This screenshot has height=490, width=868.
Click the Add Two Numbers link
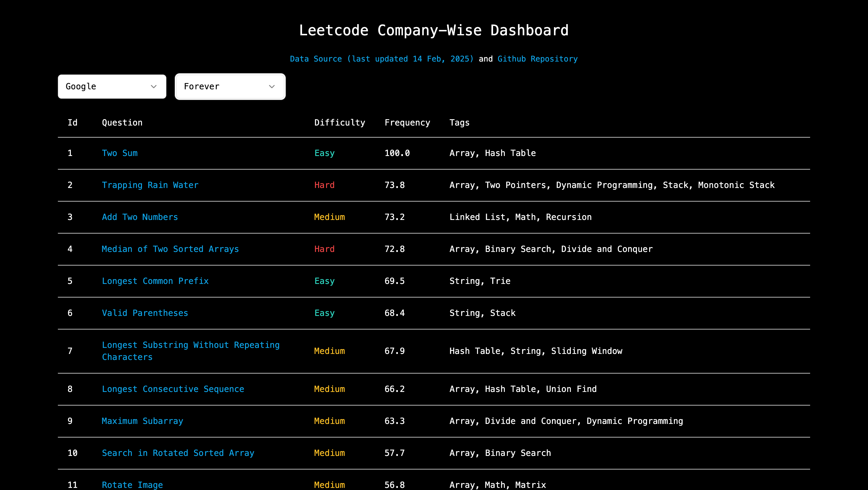tap(140, 217)
